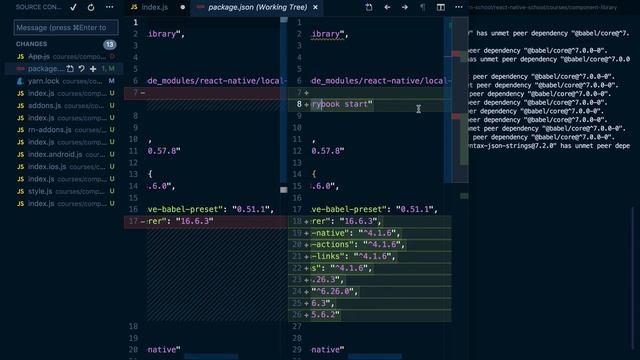Open style.js in the changes list

click(x=65, y=191)
